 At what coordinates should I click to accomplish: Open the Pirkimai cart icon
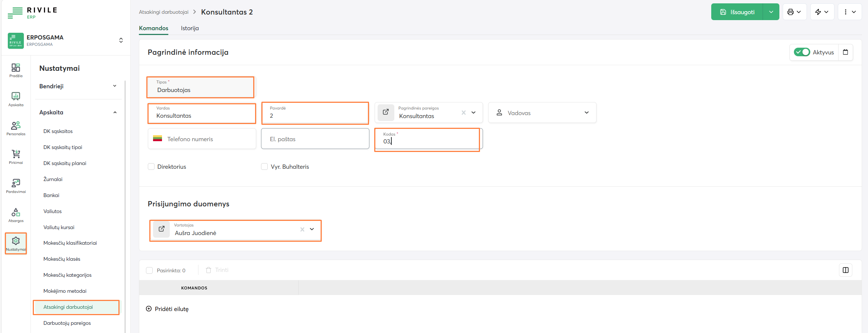click(16, 157)
